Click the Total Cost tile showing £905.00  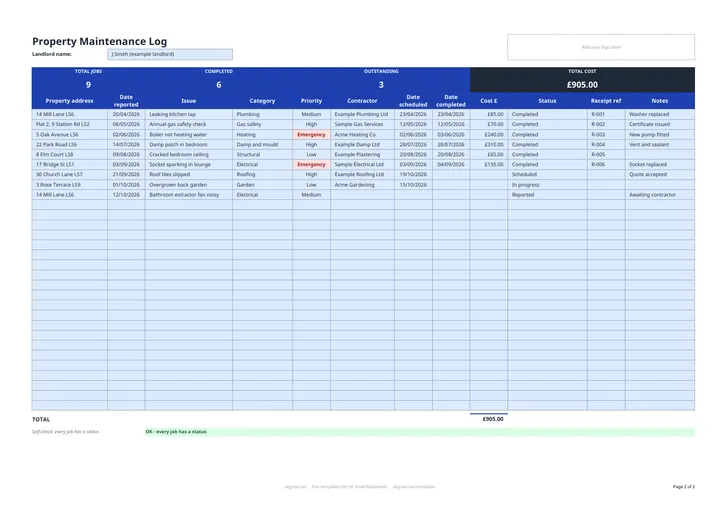pyautogui.click(x=582, y=80)
